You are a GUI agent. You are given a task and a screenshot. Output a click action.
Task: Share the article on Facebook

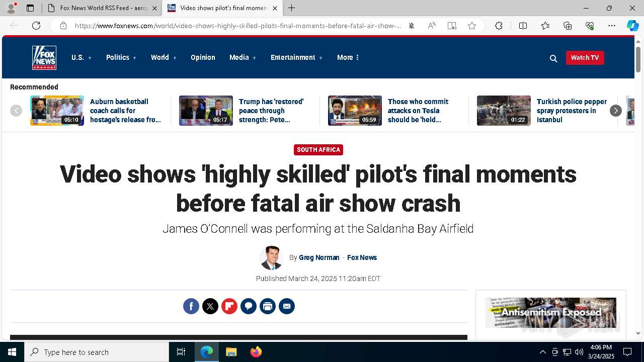click(191, 306)
